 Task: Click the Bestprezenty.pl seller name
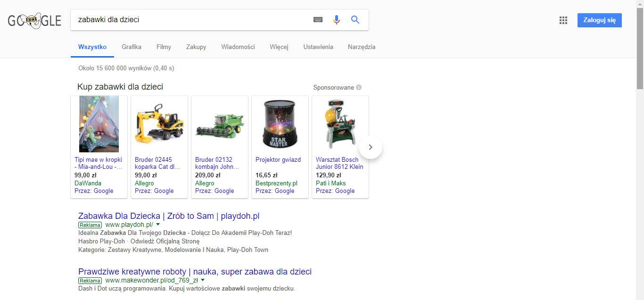[276, 183]
